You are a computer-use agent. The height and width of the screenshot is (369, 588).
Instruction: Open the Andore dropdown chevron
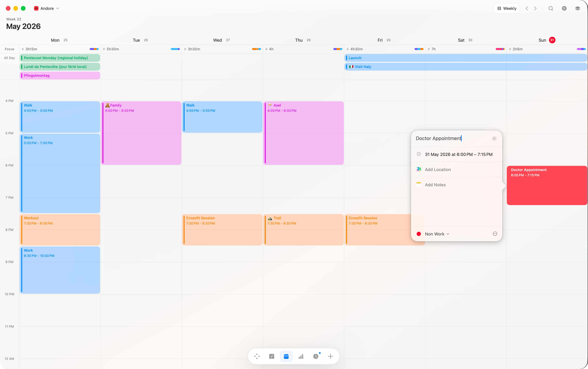coord(57,8)
